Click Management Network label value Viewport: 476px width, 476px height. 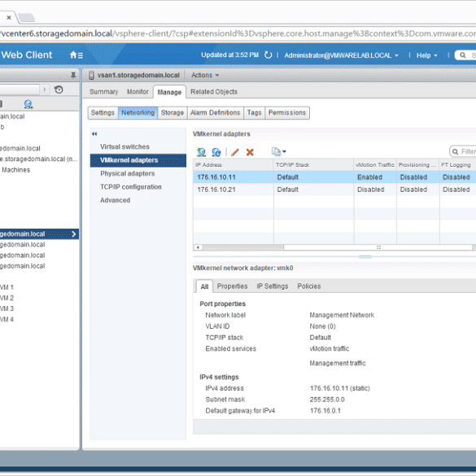(x=342, y=315)
